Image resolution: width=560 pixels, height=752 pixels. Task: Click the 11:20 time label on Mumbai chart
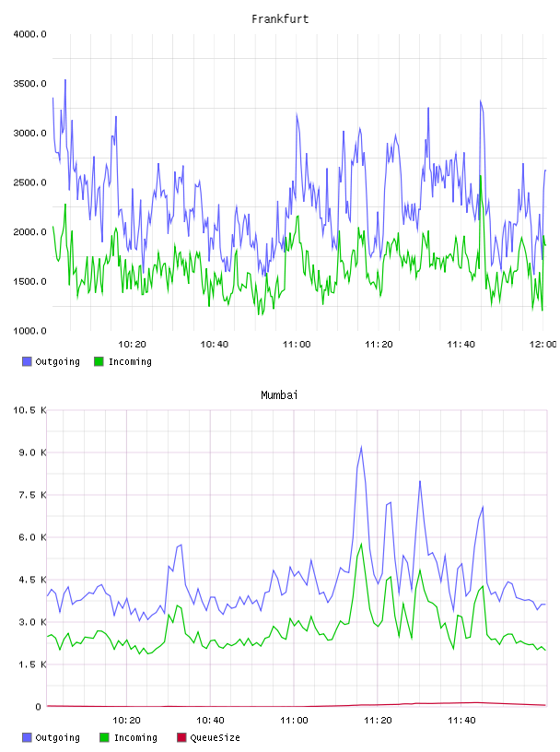click(378, 720)
